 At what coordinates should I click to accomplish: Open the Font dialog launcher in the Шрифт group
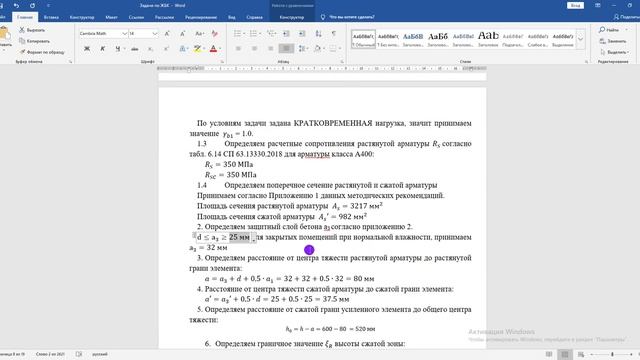coord(222,62)
